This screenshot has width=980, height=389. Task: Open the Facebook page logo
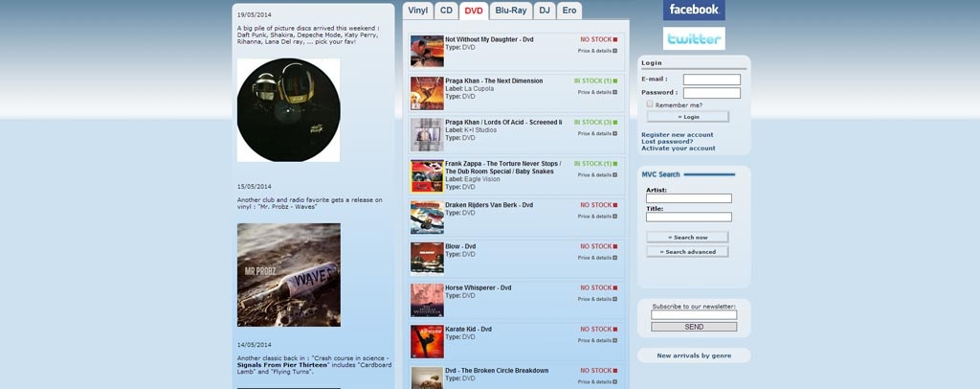(x=694, y=10)
